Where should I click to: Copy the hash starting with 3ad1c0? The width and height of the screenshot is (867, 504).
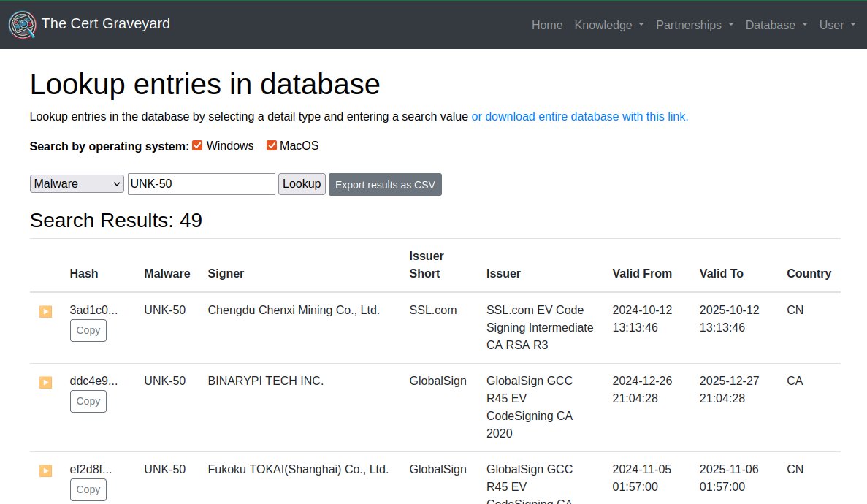[x=88, y=330]
